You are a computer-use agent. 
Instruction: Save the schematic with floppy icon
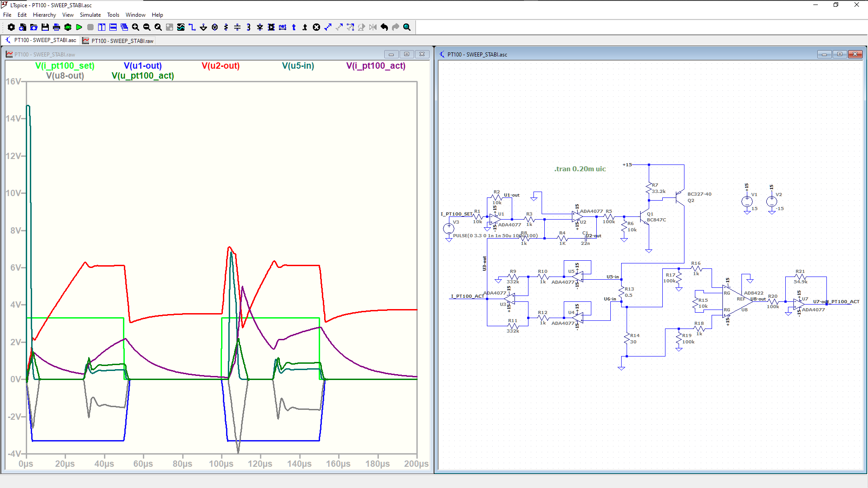pos(45,27)
